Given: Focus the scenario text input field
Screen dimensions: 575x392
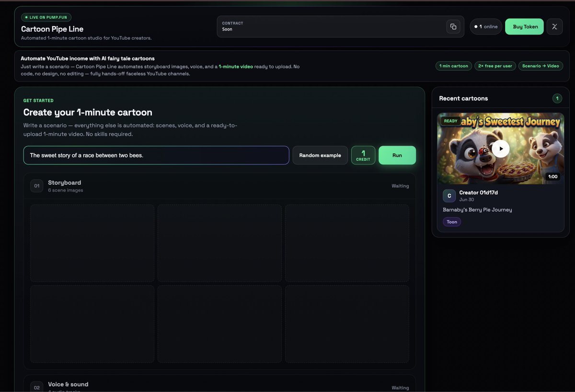Looking at the screenshot, I should point(156,155).
